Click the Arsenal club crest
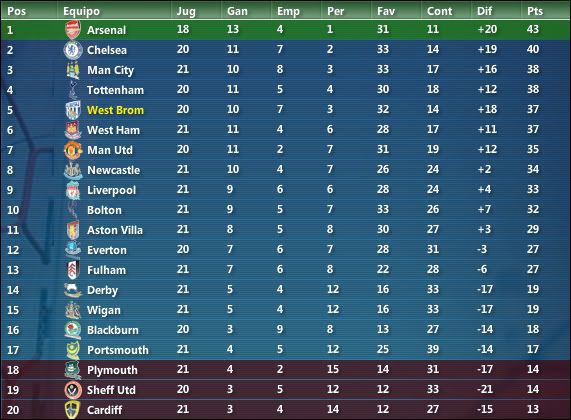Image resolution: width=571 pixels, height=420 pixels. click(x=73, y=30)
